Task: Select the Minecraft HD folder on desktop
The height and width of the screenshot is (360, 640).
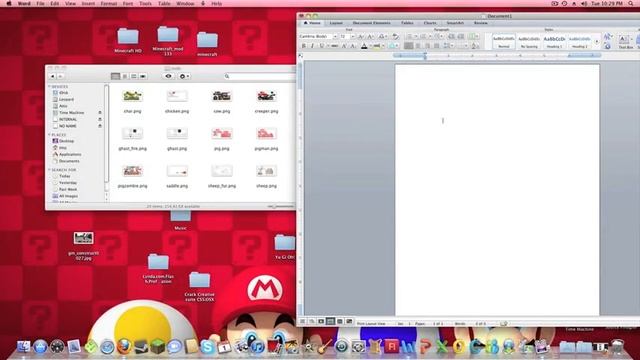Action: click(128, 40)
